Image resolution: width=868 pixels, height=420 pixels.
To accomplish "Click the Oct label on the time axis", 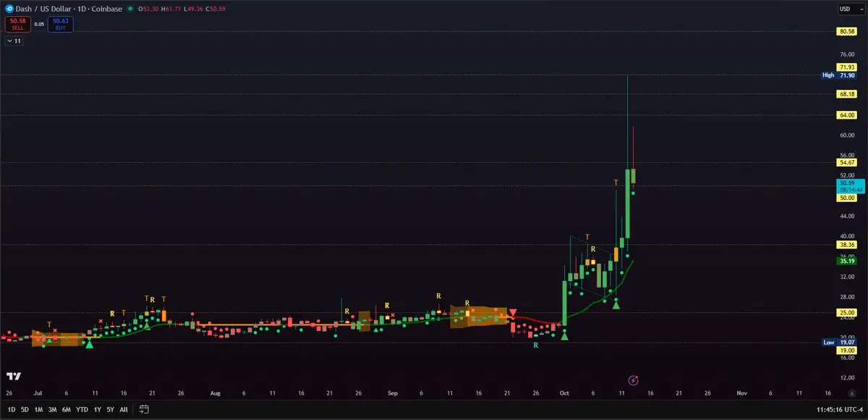I will [563, 393].
